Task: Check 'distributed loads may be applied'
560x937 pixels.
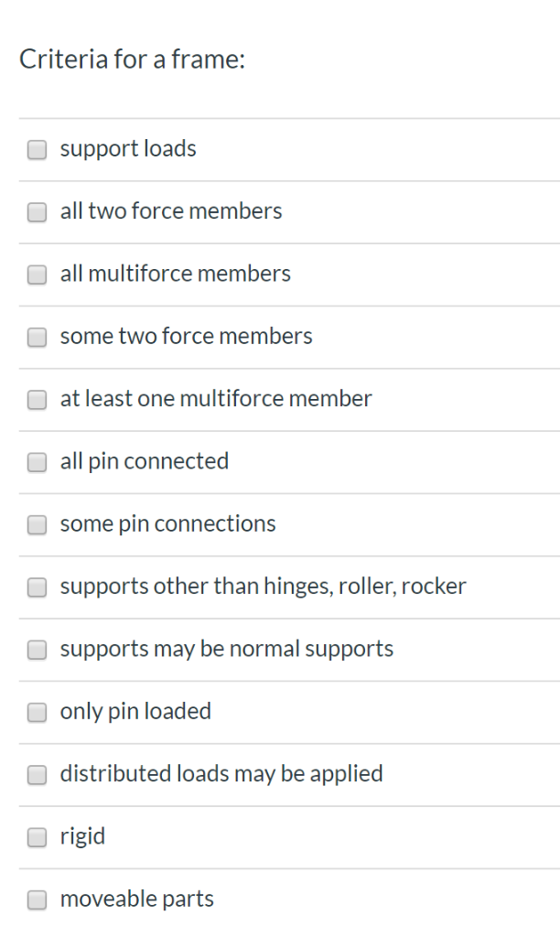Action: [37, 774]
